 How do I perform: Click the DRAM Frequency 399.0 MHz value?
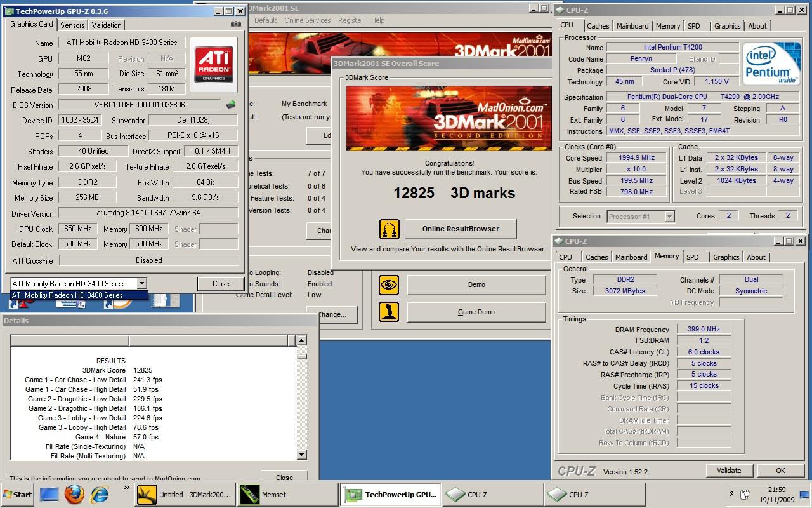(x=704, y=329)
